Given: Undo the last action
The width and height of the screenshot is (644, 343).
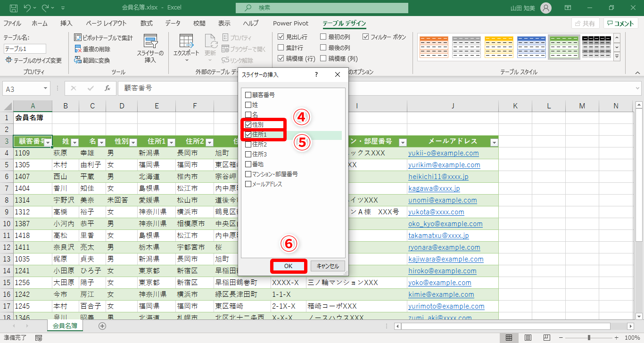Looking at the screenshot, I should (27, 8).
